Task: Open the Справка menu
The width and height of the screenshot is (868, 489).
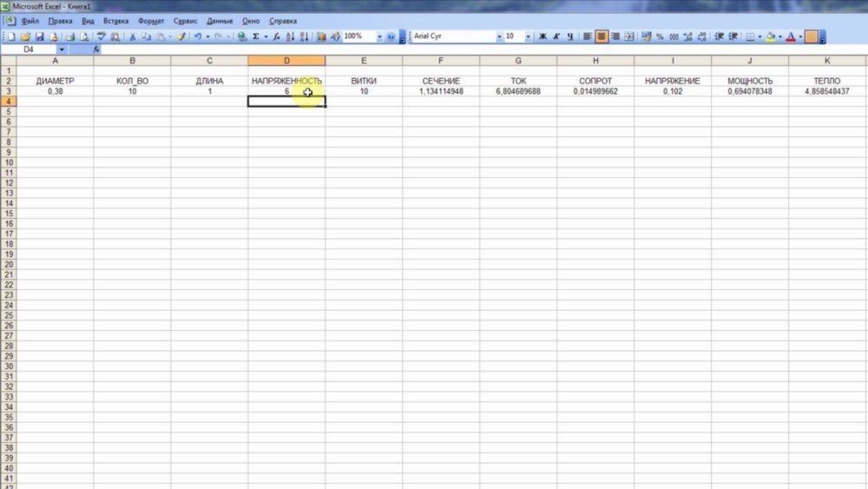Action: (282, 21)
